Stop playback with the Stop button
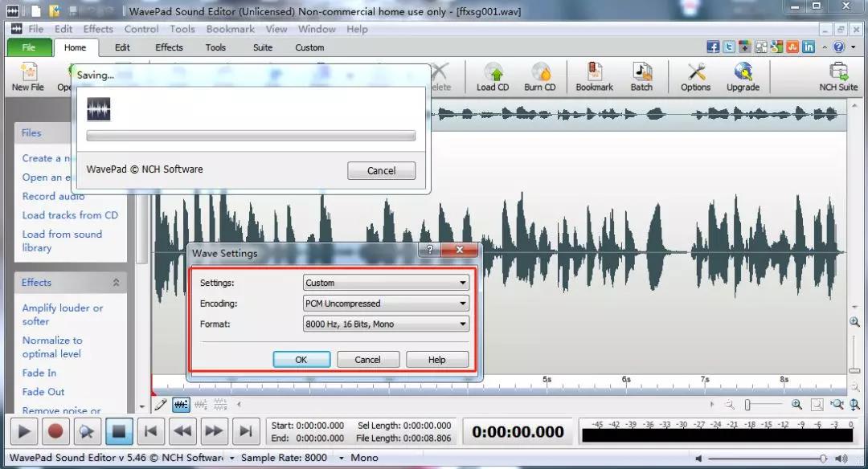Viewport: 868px width, 469px height. click(x=118, y=430)
